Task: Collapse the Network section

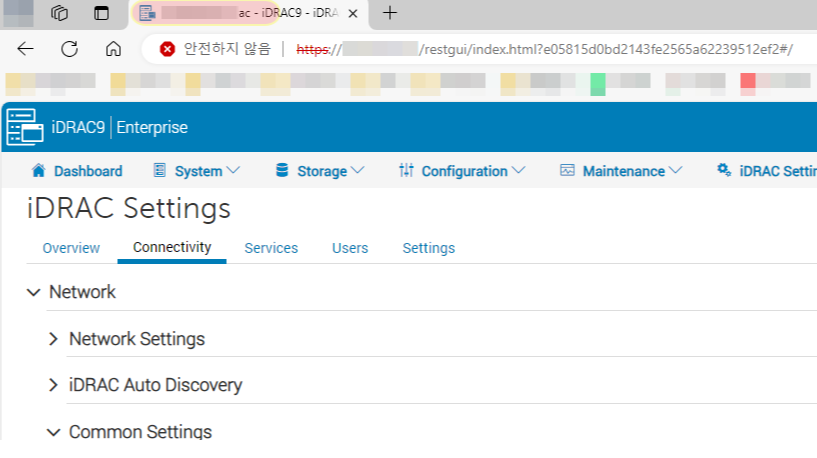Action: pyautogui.click(x=33, y=292)
